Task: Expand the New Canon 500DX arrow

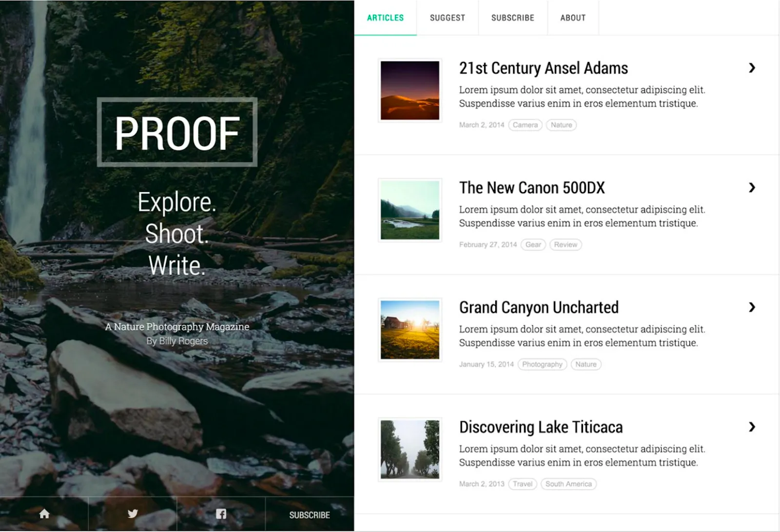Action: click(x=752, y=188)
